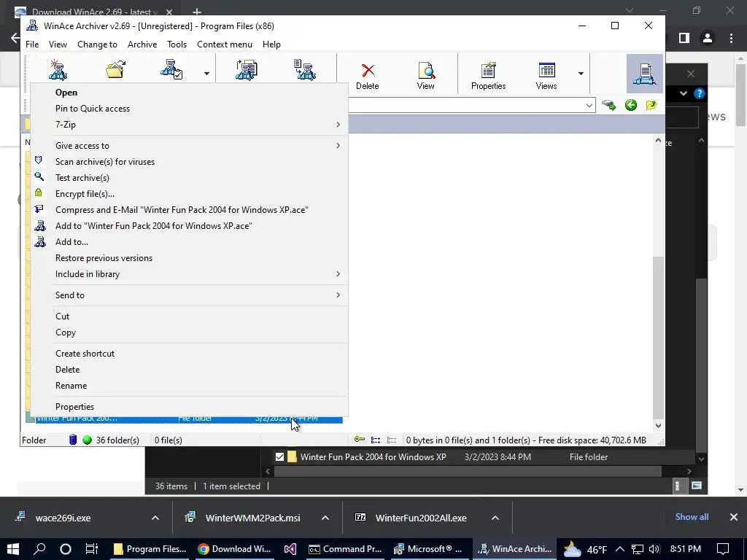Click the Add/Test archive toolbar icon with checkmark
The height and width of the screenshot is (560, 747).
click(x=171, y=70)
